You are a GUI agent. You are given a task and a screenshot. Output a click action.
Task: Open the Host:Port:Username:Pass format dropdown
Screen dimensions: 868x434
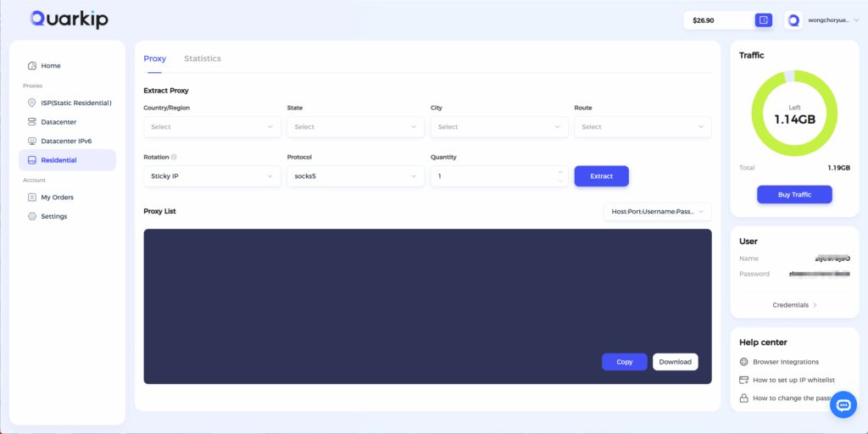(x=658, y=211)
